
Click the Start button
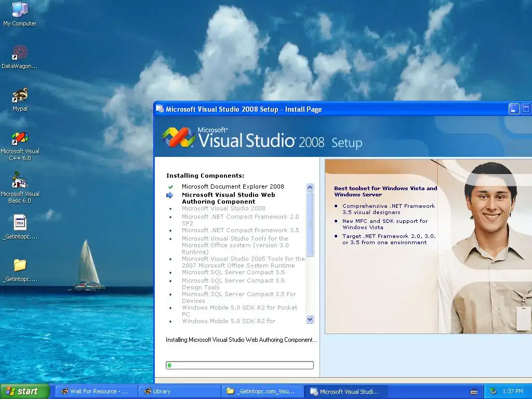coord(24,391)
